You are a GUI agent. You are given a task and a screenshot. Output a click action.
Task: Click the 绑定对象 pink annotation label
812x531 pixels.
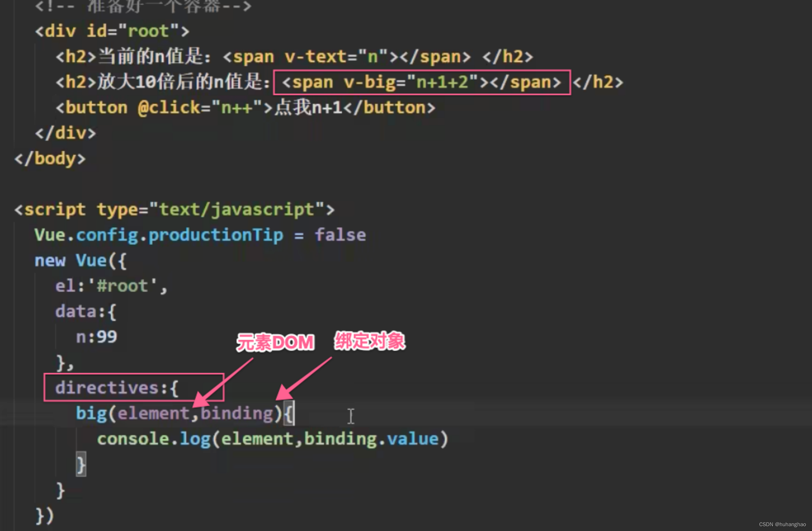click(x=369, y=341)
